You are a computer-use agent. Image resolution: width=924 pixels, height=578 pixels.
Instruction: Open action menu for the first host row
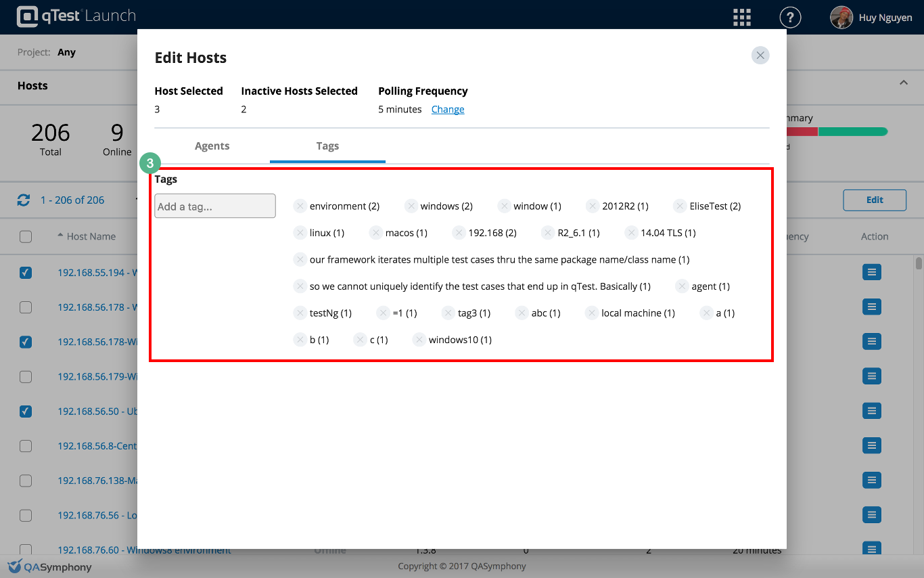point(871,272)
